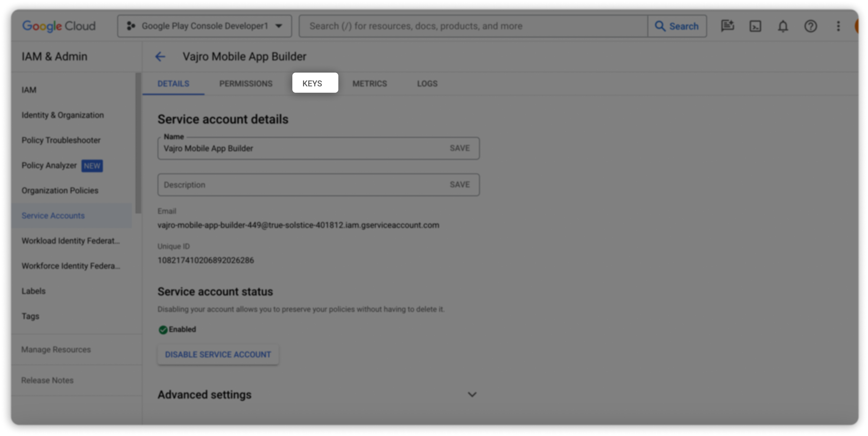Open notifications bell icon
This screenshot has height=436, width=868.
click(783, 26)
